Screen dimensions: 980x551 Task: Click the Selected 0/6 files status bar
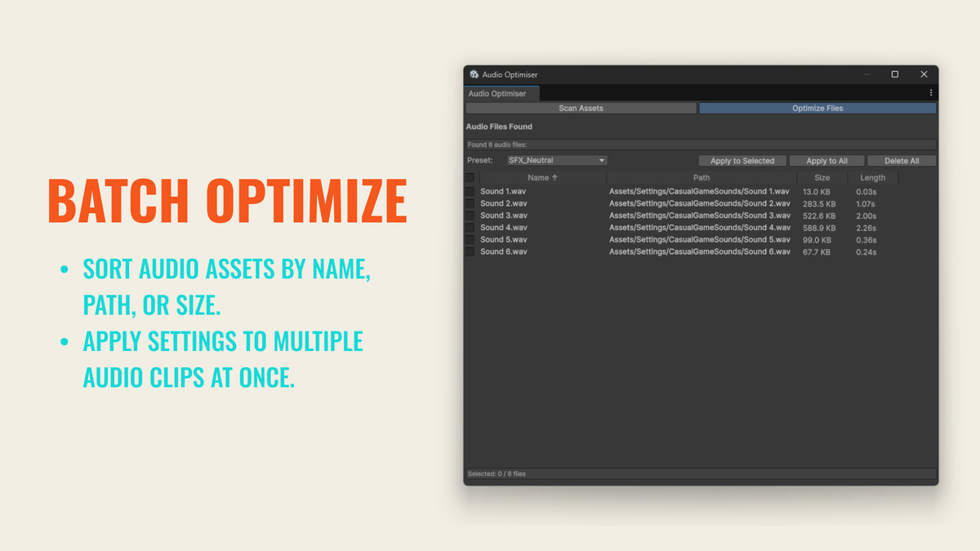pyautogui.click(x=701, y=473)
